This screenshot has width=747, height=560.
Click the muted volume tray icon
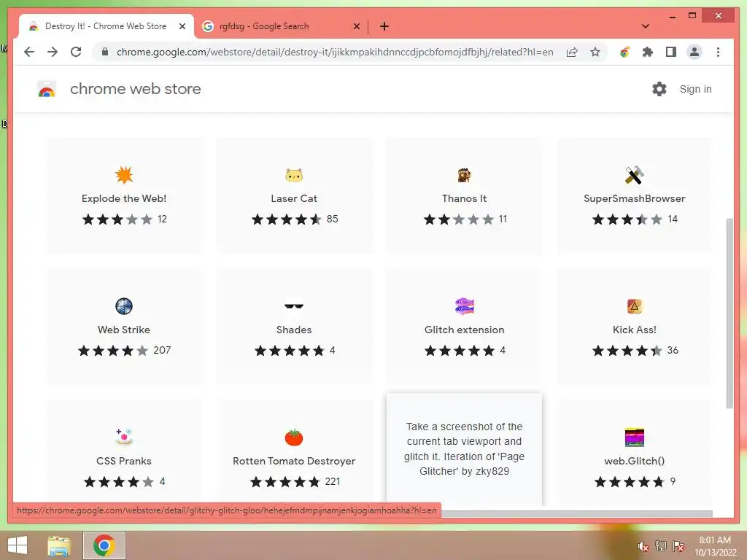point(643,546)
